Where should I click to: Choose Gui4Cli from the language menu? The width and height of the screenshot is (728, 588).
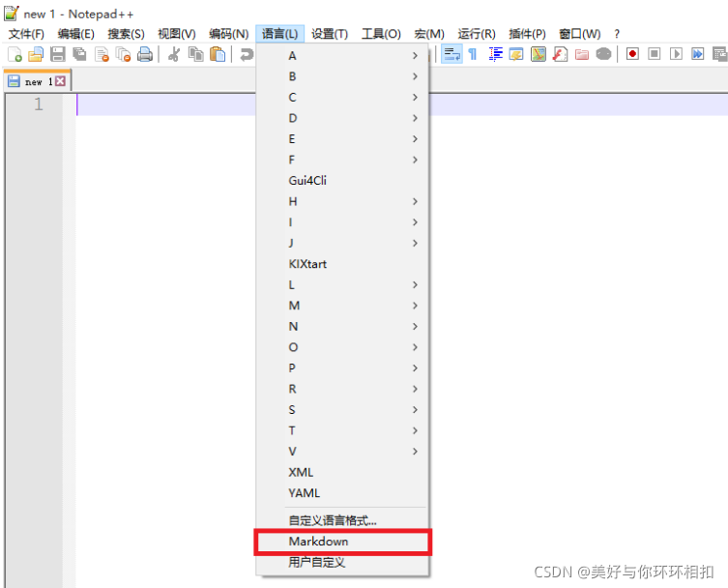[342, 181]
